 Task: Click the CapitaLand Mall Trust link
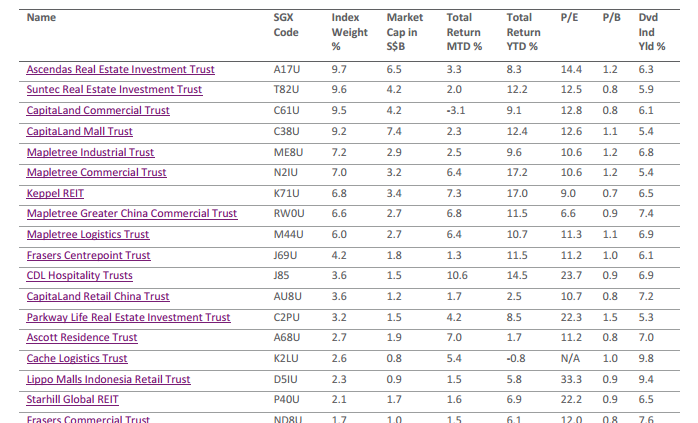click(x=79, y=131)
